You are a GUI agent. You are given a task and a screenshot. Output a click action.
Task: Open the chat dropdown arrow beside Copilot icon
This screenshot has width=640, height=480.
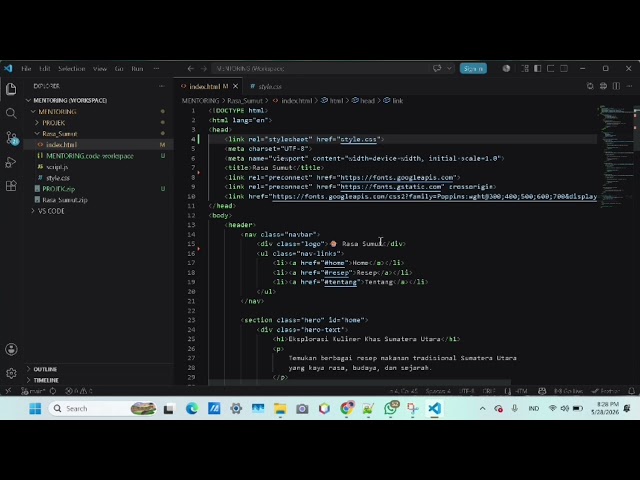coord(449,69)
